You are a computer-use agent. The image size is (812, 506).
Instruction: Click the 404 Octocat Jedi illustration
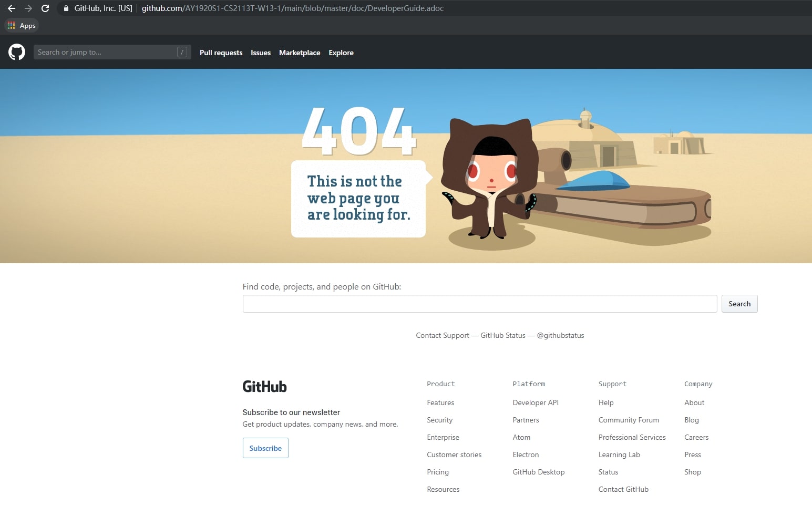(491, 179)
